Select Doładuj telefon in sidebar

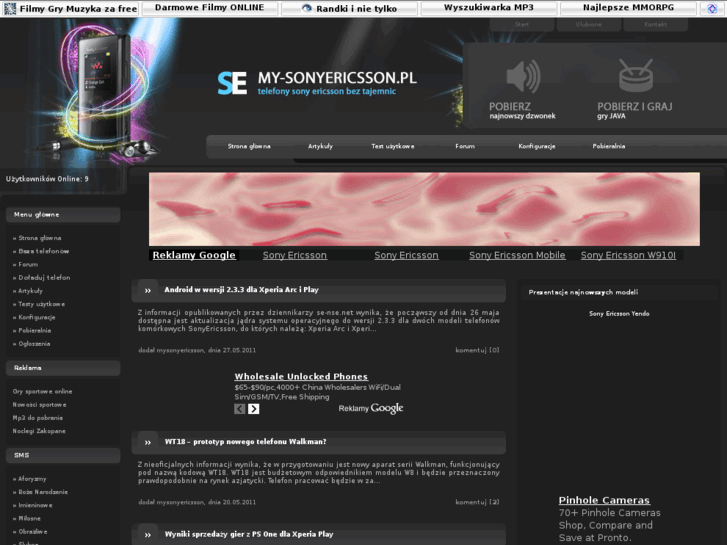pyautogui.click(x=45, y=278)
